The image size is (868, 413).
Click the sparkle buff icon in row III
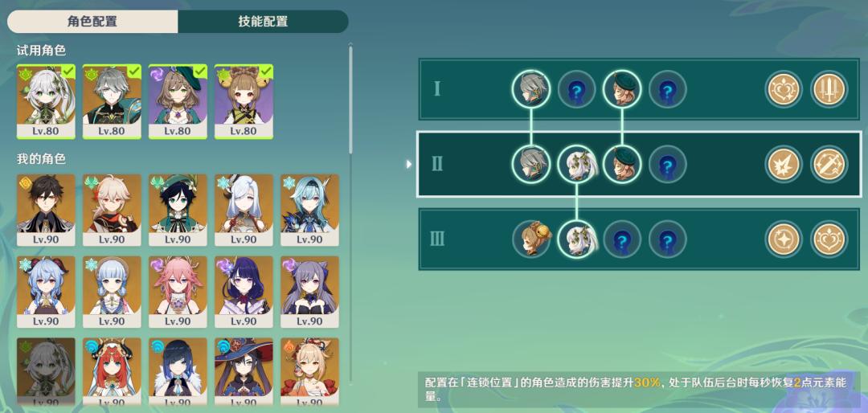pos(784,239)
